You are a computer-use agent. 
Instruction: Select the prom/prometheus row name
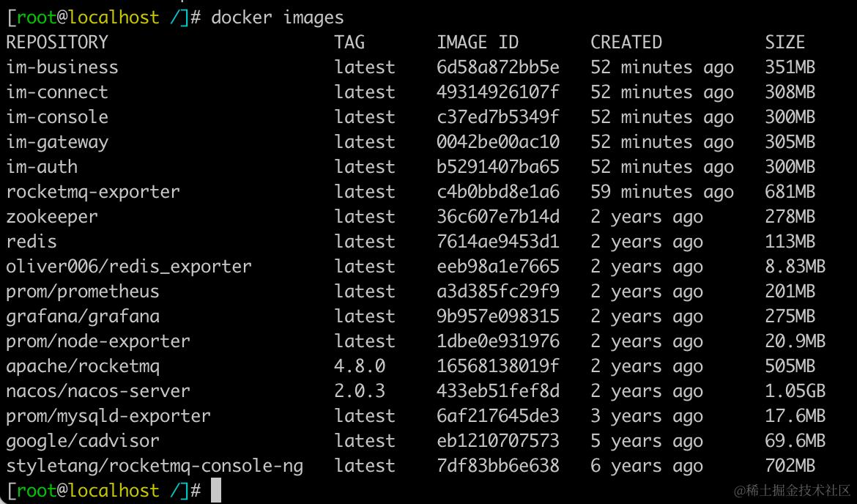[x=83, y=292]
